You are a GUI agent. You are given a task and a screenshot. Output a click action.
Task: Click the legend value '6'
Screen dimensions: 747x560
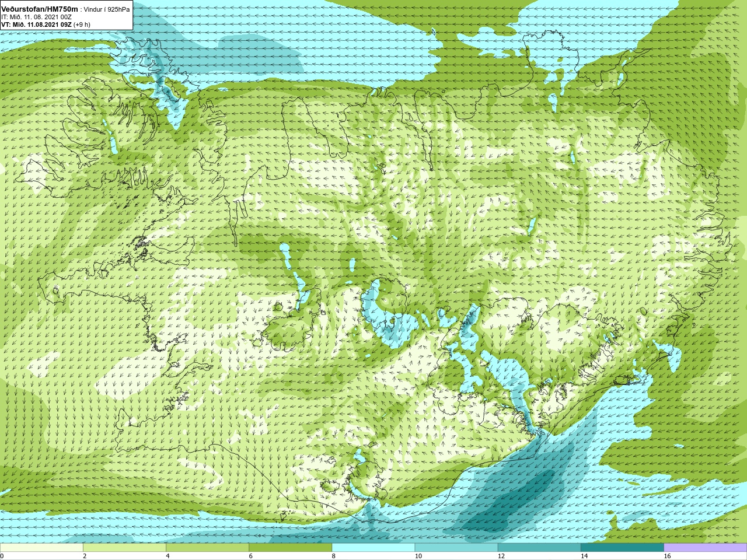[250, 556]
